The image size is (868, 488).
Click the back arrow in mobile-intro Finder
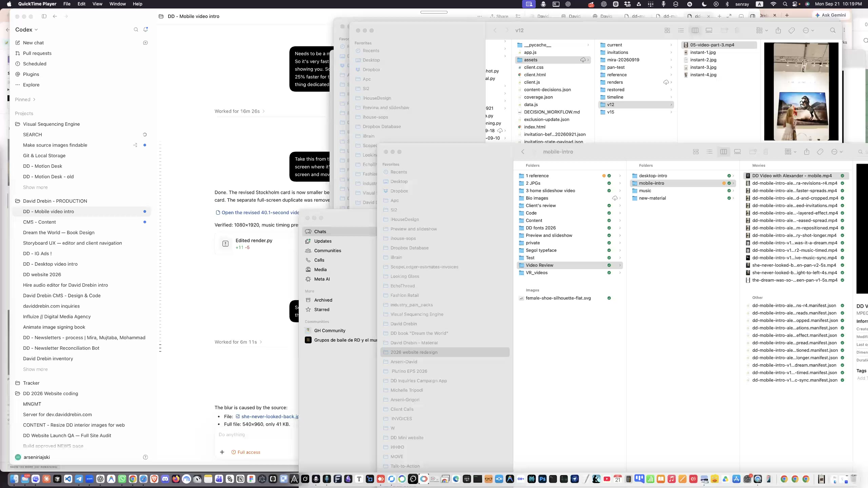click(x=523, y=152)
